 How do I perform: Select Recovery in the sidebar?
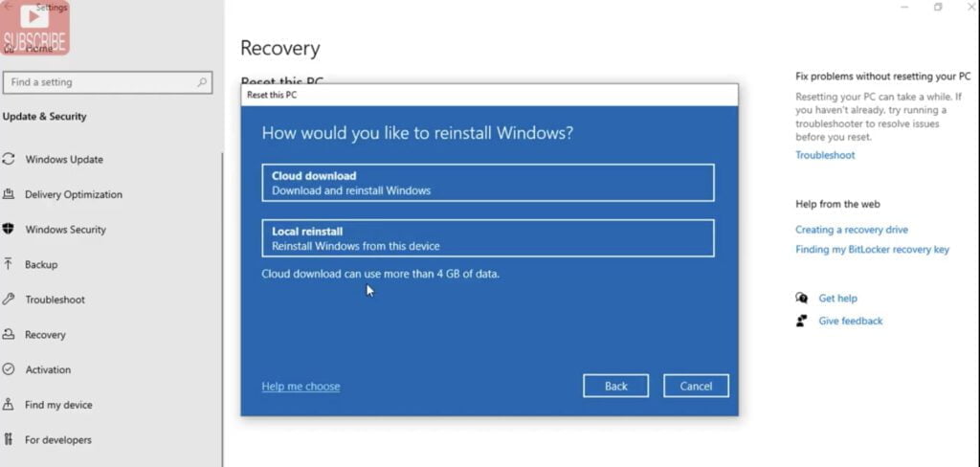tap(45, 335)
